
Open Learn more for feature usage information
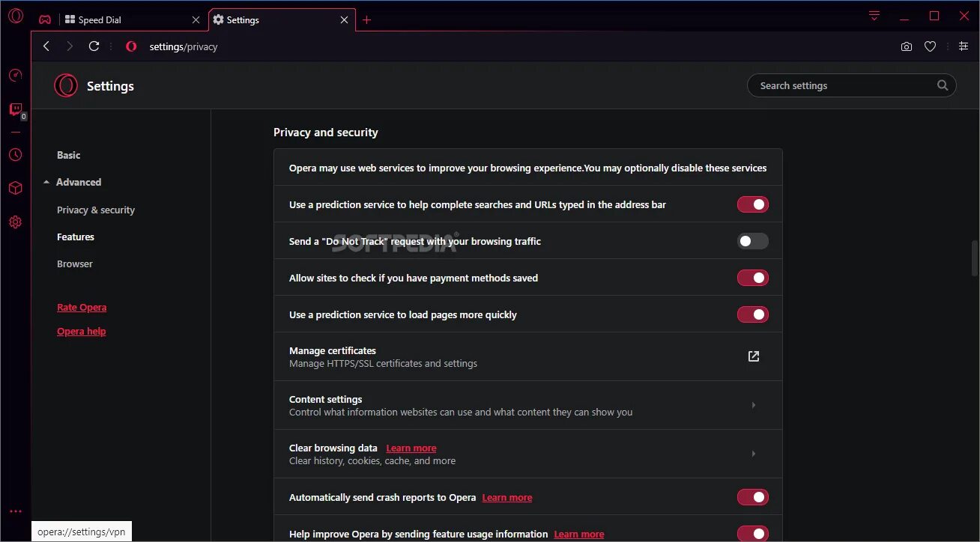click(579, 535)
